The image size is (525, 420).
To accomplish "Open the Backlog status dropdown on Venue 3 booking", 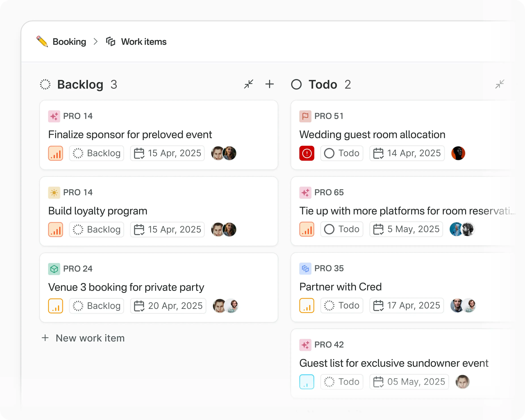I will pos(96,306).
